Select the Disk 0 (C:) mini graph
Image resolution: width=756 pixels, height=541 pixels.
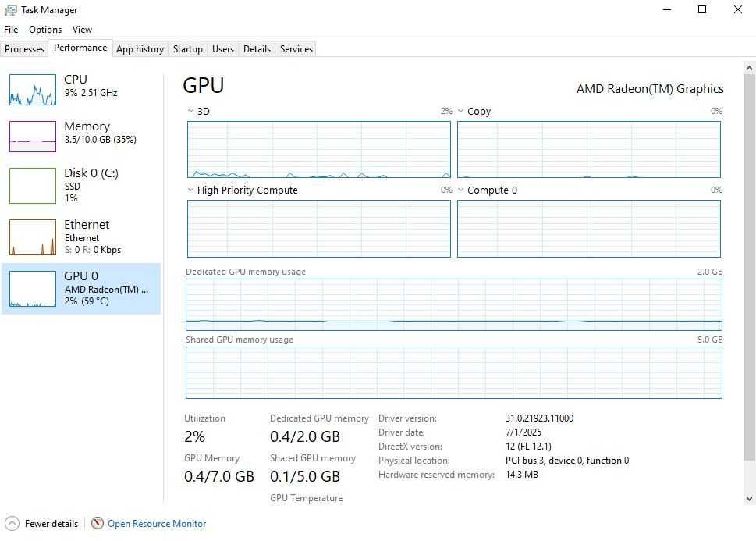pos(33,185)
